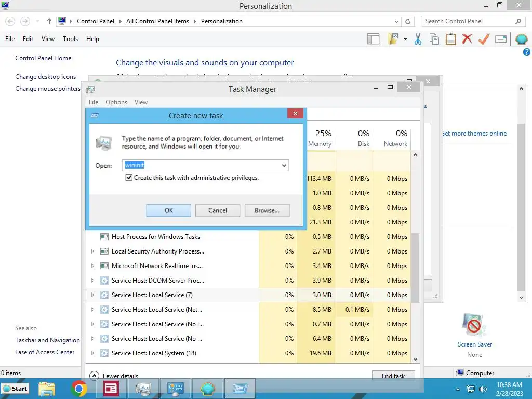This screenshot has height=399, width=532.
Task: Click the preview pane layout toolbar icon
Action: [x=373, y=39]
